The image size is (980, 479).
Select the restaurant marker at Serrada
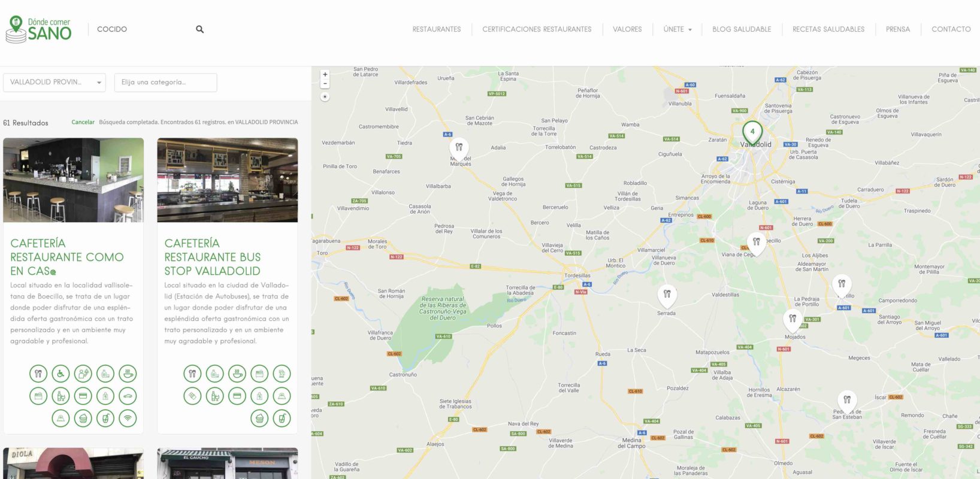pyautogui.click(x=667, y=294)
